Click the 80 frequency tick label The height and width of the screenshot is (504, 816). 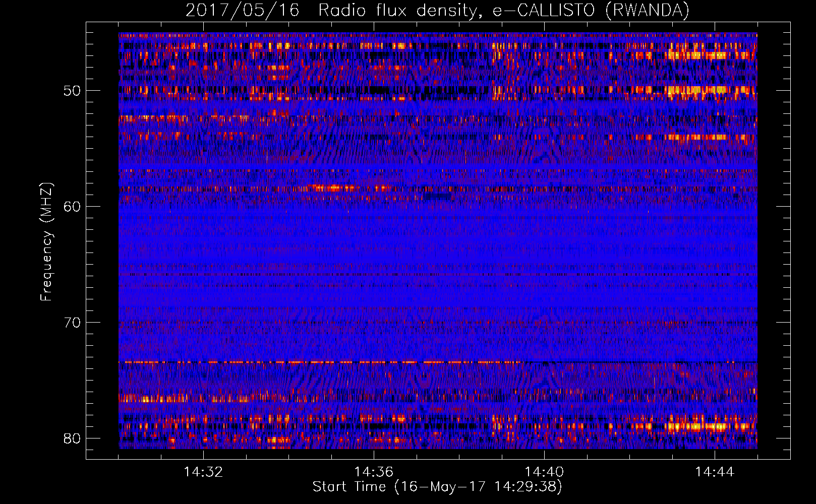72,438
